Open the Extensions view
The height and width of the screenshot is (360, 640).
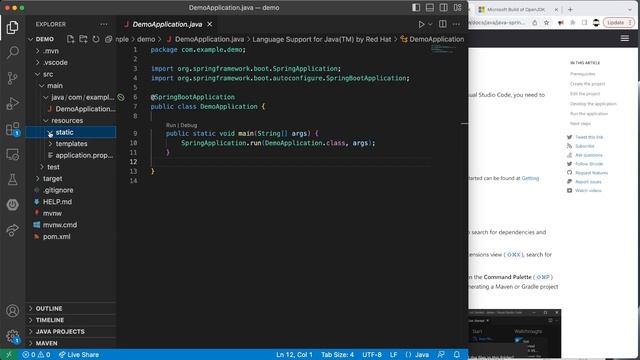(13, 129)
